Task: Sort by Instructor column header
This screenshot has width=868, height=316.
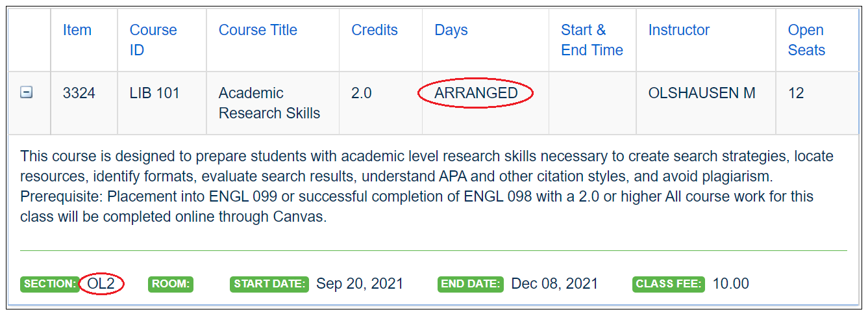Action: [678, 31]
